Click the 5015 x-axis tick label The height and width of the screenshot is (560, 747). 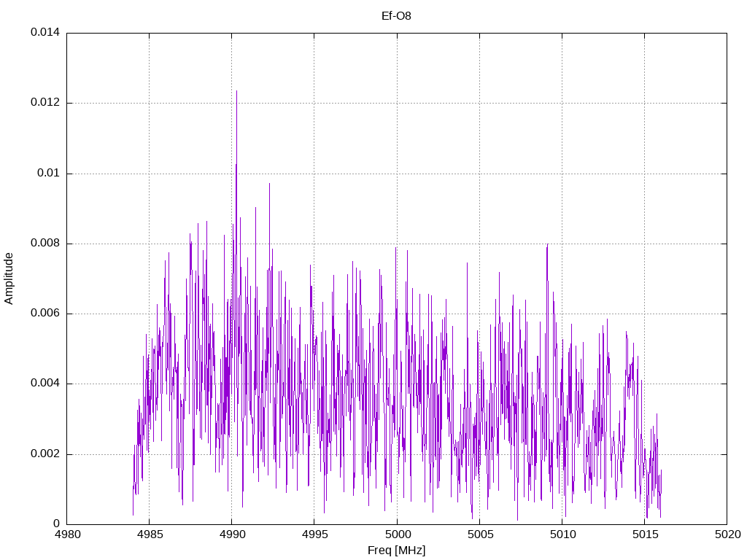645,534
